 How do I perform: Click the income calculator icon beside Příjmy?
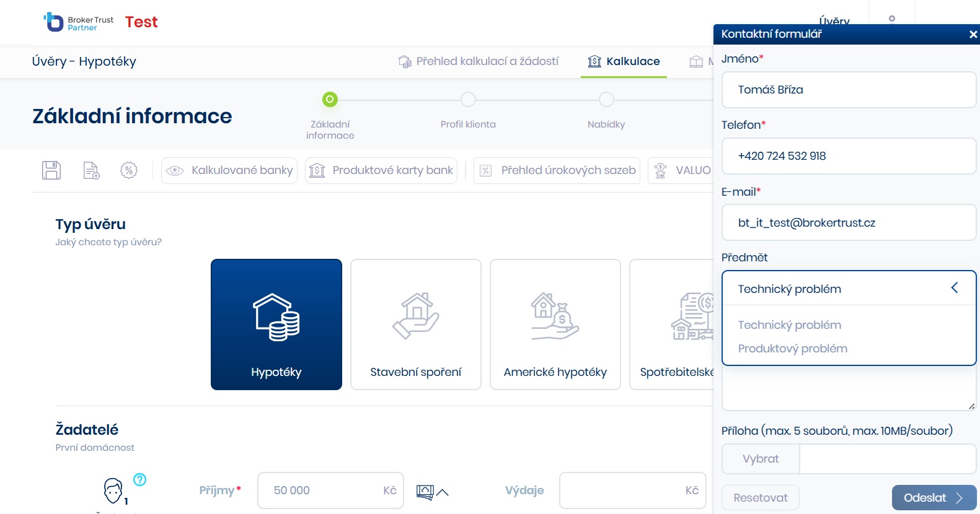click(425, 492)
